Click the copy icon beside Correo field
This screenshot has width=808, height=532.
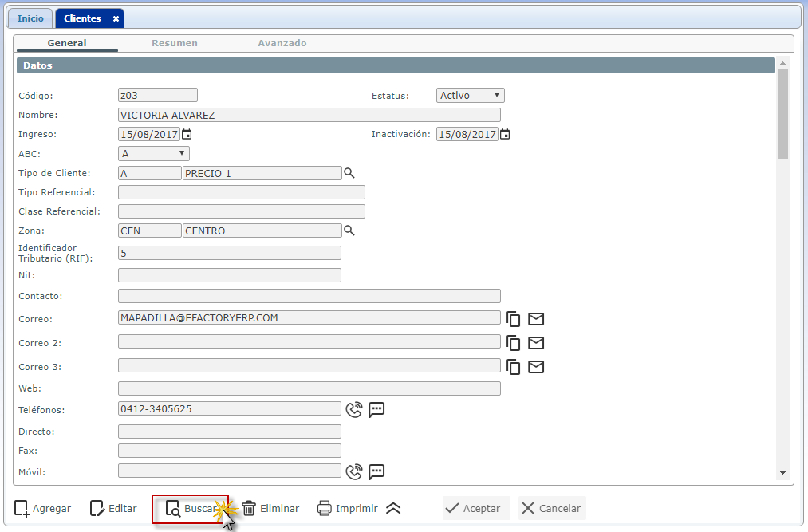coord(514,319)
